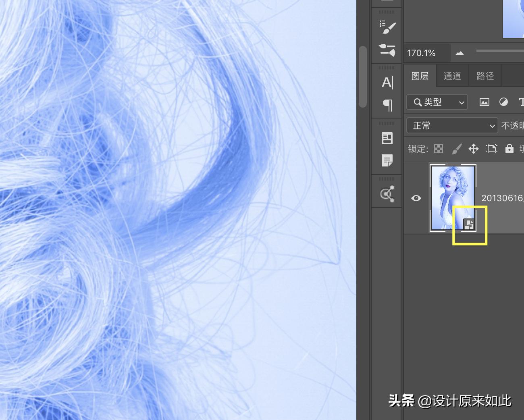The image size is (524, 420).
Task: Click the 170.1% zoom input field
Action: point(426,53)
